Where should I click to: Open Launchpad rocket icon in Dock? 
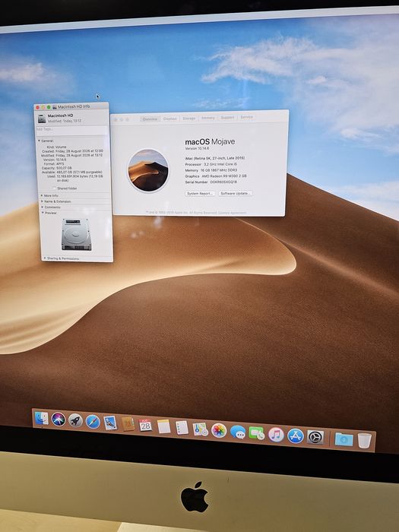75,421
